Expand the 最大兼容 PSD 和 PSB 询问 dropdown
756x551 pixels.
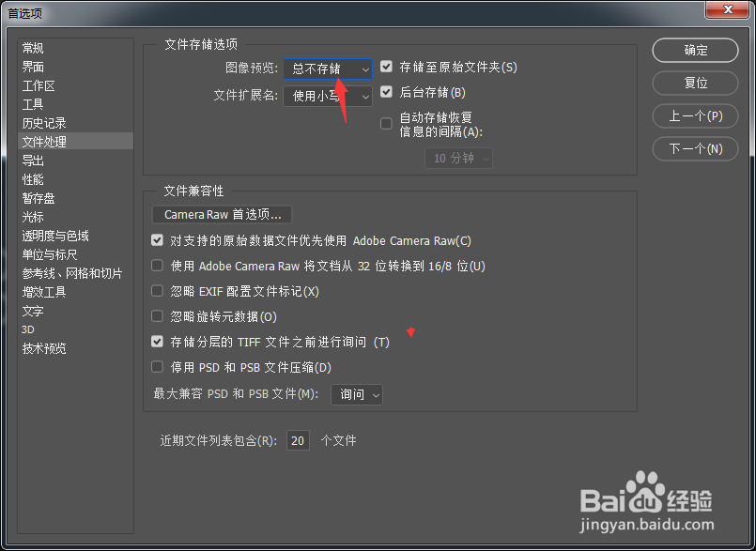357,394
